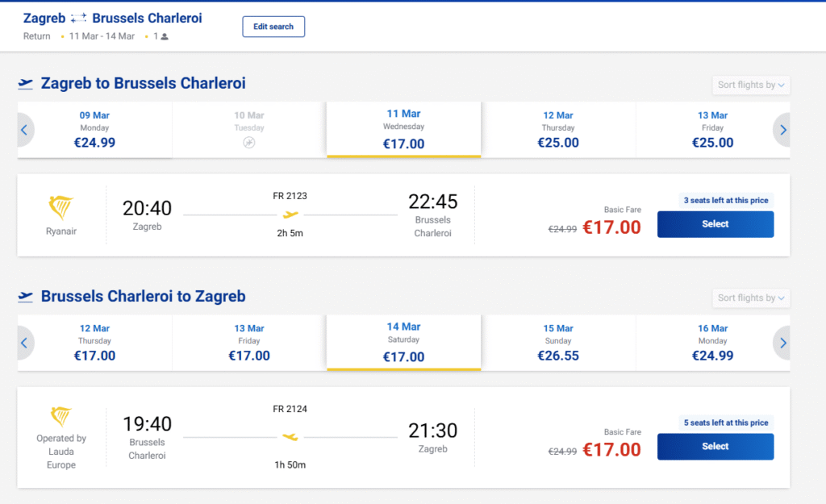Click the left arrow on outbound date carousel

click(24, 130)
